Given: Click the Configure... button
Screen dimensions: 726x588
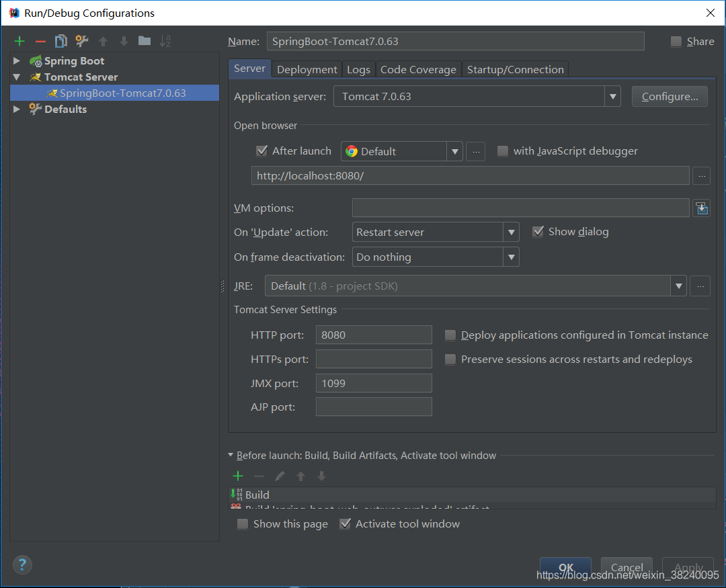Looking at the screenshot, I should [670, 96].
